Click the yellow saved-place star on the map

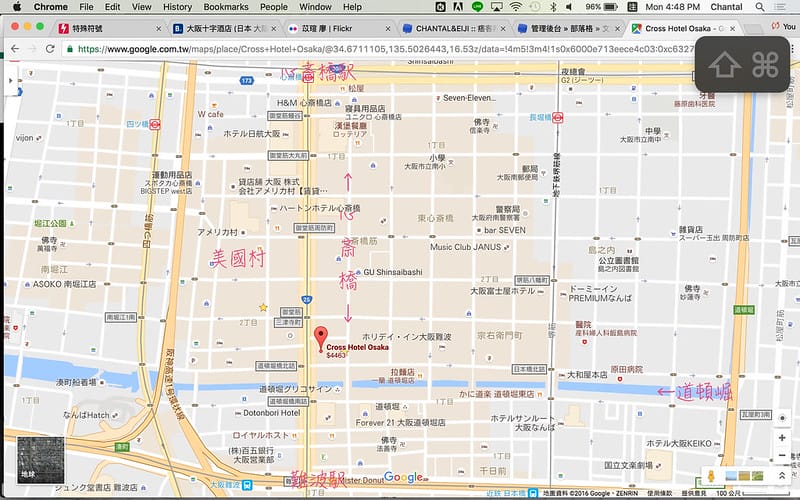[x=263, y=307]
